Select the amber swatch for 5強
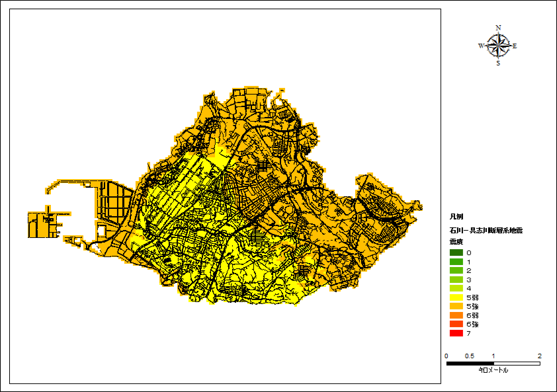 pos(456,307)
